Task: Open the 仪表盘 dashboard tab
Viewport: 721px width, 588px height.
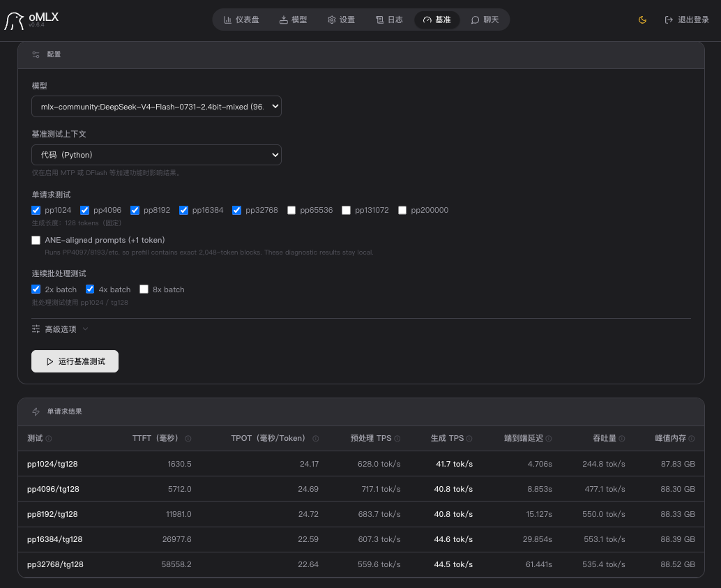Action: pyautogui.click(x=241, y=20)
